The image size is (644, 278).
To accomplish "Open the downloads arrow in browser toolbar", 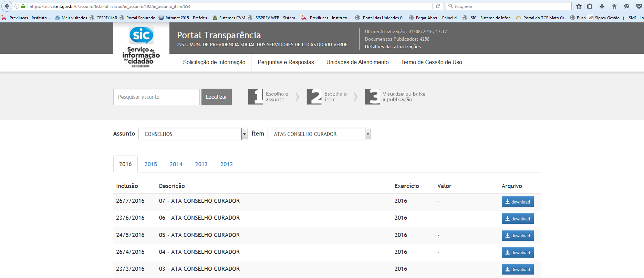I will click(602, 6).
